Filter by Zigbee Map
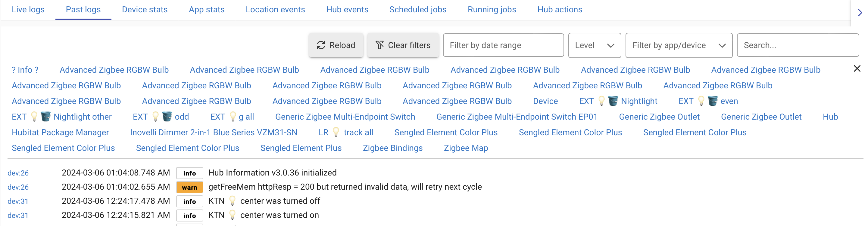Viewport: 868px width, 226px height. tap(466, 148)
